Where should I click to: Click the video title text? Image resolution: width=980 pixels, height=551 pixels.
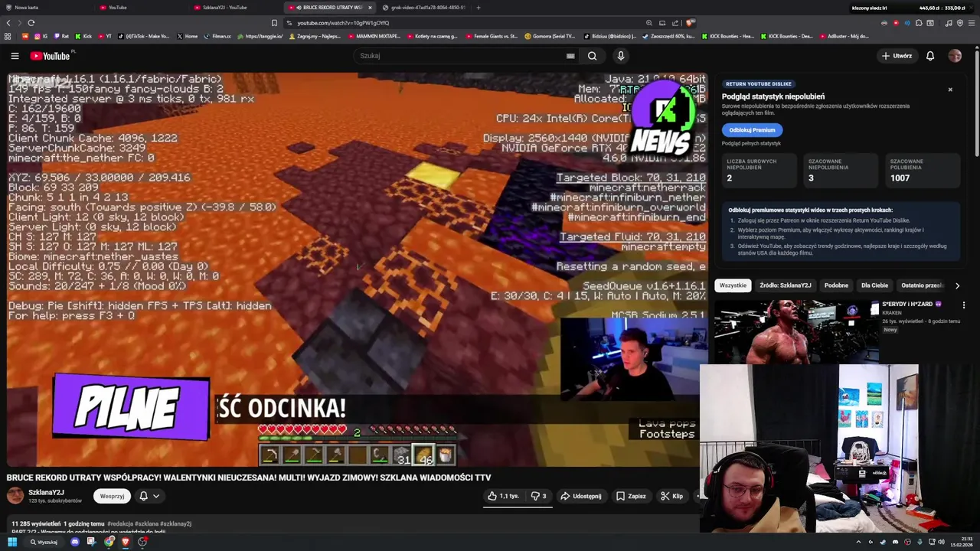(x=249, y=478)
